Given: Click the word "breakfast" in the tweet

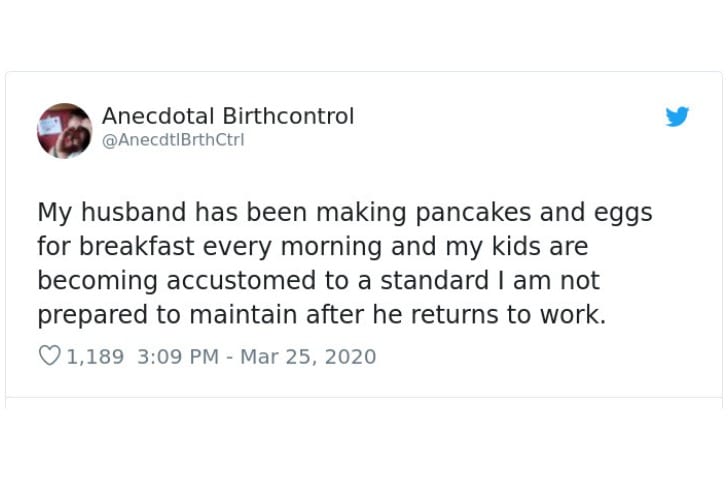Looking at the screenshot, I should pyautogui.click(x=136, y=246).
